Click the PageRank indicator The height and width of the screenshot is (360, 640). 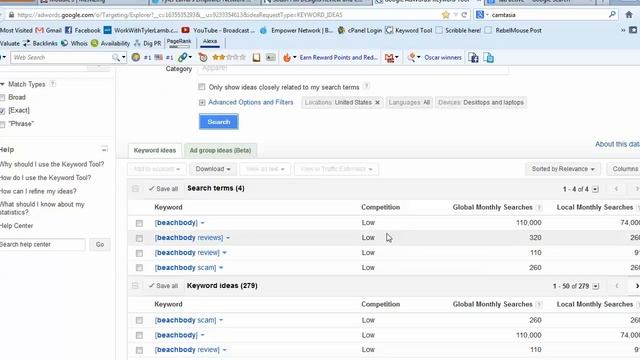pyautogui.click(x=179, y=43)
